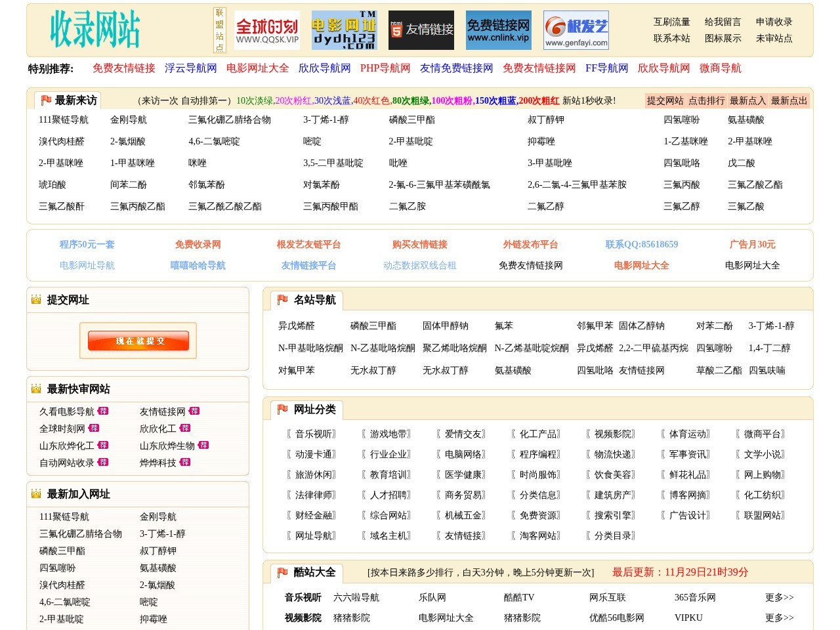The width and height of the screenshot is (840, 630).
Task: Select the 提交网站 tab
Action: pyautogui.click(x=665, y=100)
